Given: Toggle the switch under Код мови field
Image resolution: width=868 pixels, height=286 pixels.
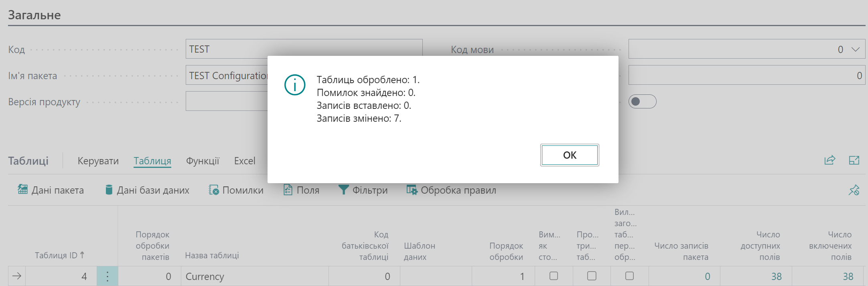Looking at the screenshot, I should (642, 102).
